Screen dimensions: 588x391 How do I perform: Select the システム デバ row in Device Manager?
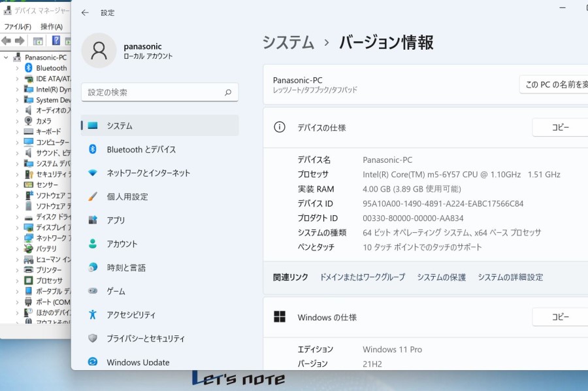point(48,163)
